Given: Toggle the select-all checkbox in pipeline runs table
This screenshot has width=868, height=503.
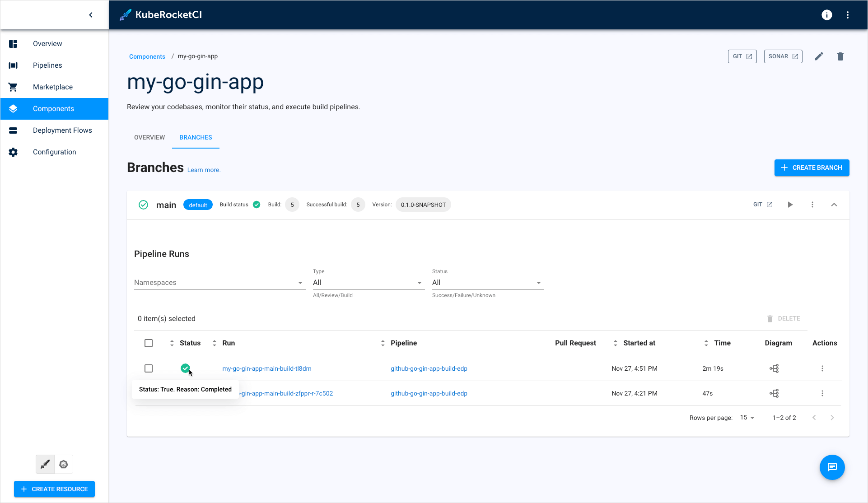Looking at the screenshot, I should click(149, 343).
